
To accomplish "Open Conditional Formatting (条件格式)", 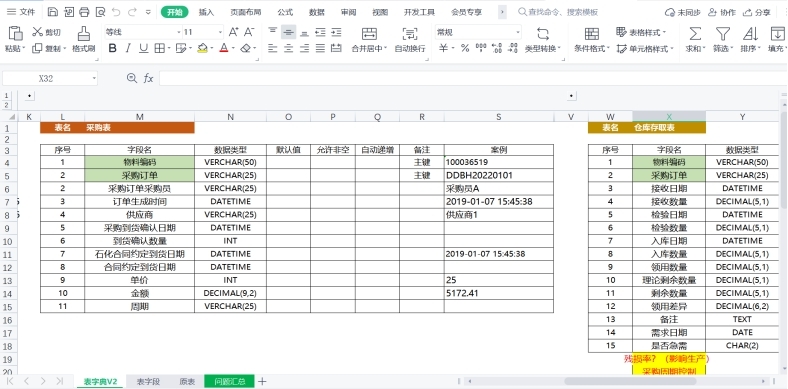I will (x=592, y=40).
